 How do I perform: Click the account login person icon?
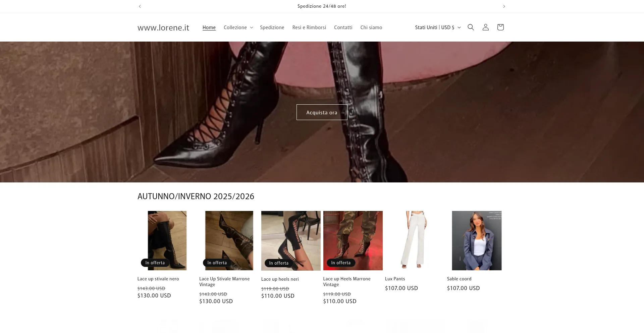(x=485, y=27)
